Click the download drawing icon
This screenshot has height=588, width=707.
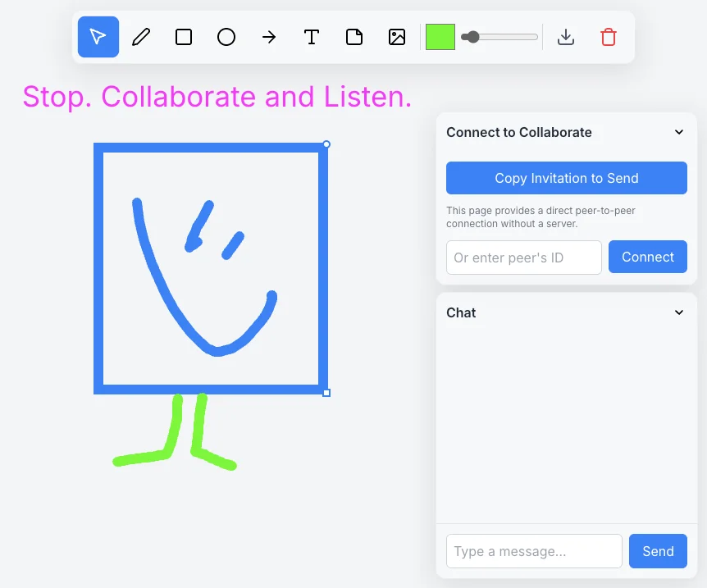coord(565,37)
